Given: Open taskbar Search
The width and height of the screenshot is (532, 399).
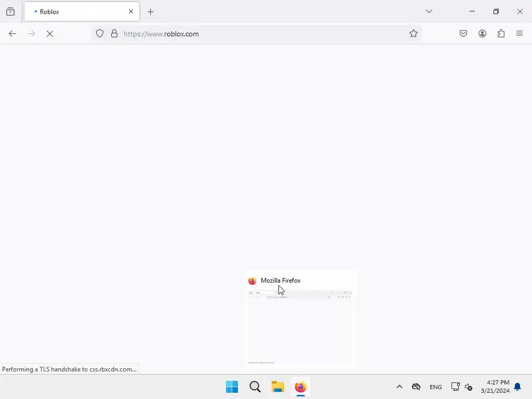Looking at the screenshot, I should coord(255,387).
